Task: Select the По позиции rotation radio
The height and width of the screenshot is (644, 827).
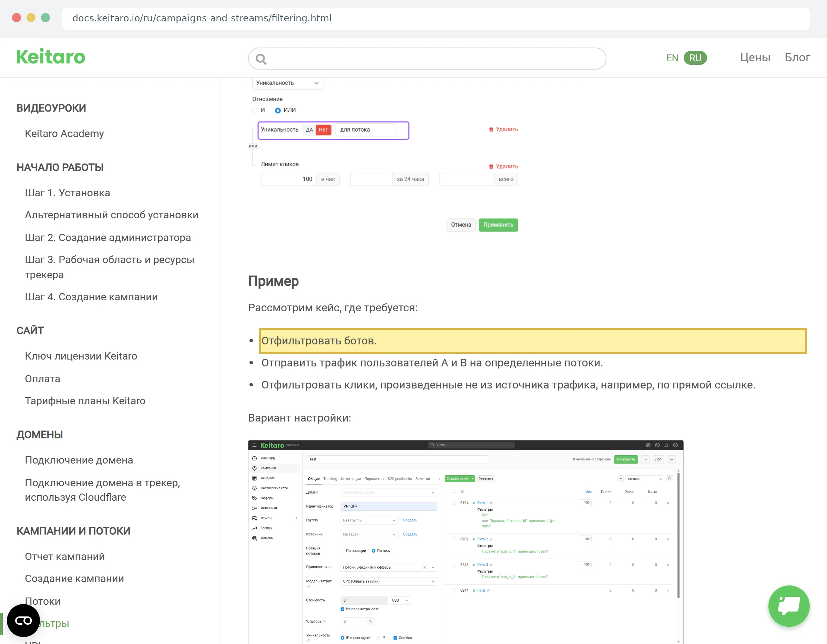Action: (342, 551)
